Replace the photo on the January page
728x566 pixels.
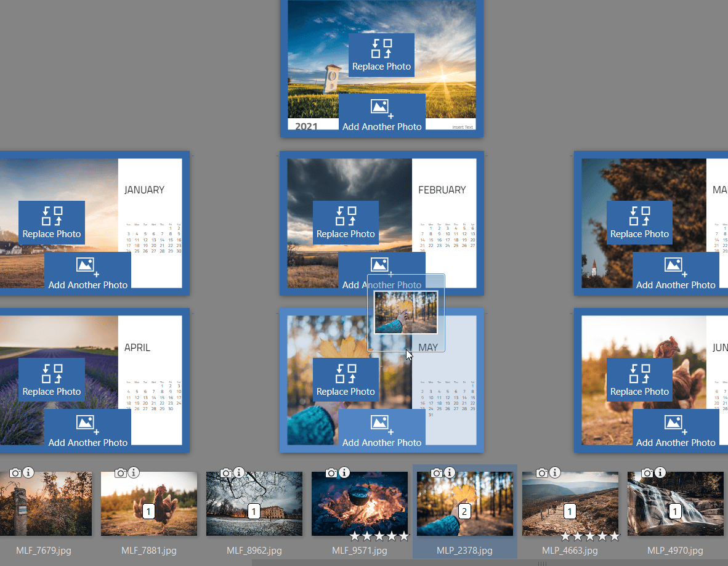click(52, 222)
